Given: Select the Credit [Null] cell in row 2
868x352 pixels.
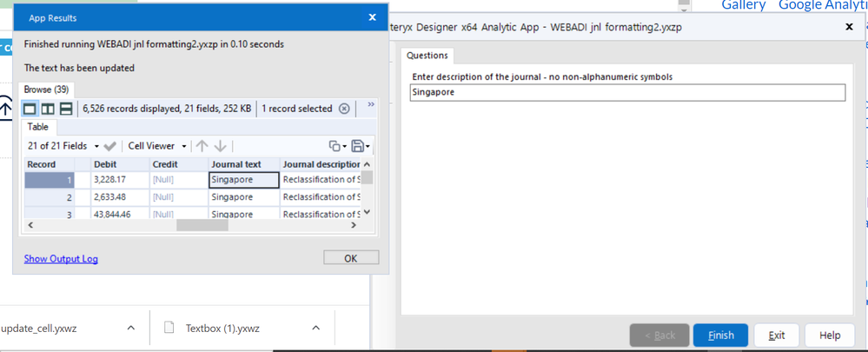Looking at the screenshot, I should 178,197.
